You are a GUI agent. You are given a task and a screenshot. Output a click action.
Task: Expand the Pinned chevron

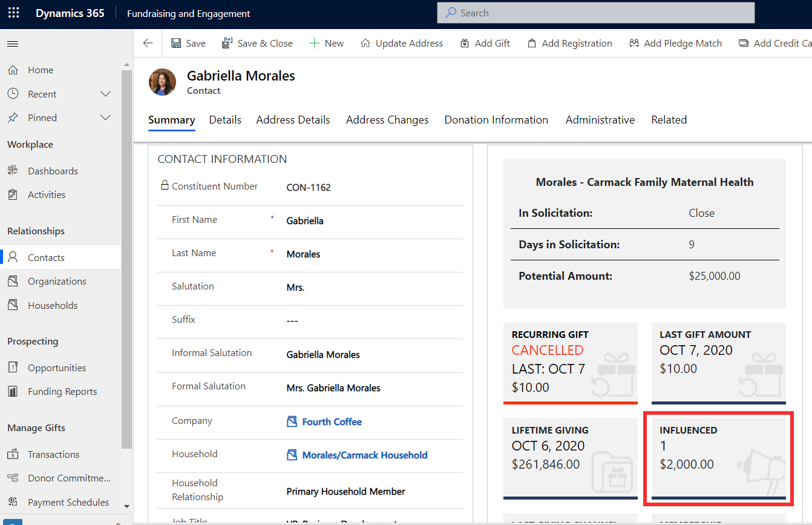click(105, 117)
